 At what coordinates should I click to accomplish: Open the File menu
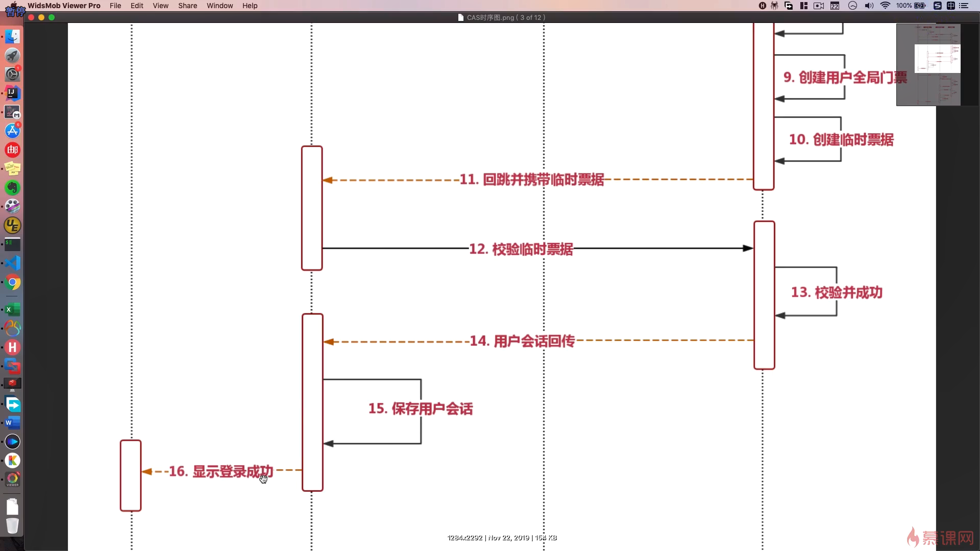tap(115, 6)
